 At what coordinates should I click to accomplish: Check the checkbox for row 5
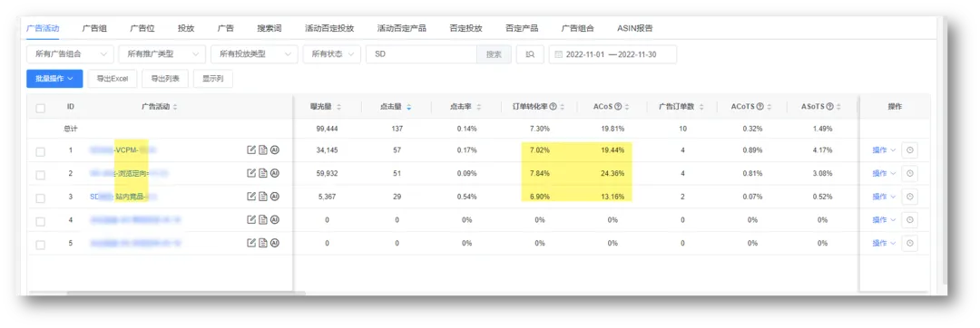coord(41,245)
